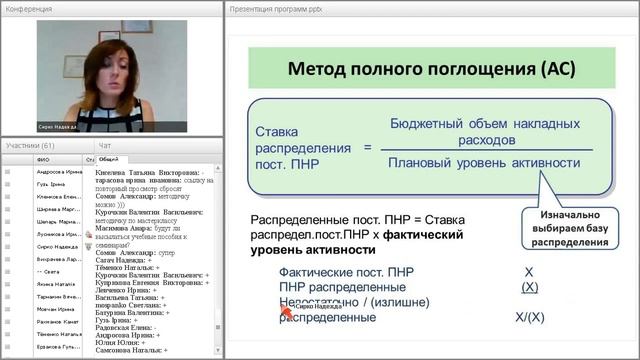Click the gray icon beside Мовчан Ирина
This screenshot has width=640, height=360.
7,309
